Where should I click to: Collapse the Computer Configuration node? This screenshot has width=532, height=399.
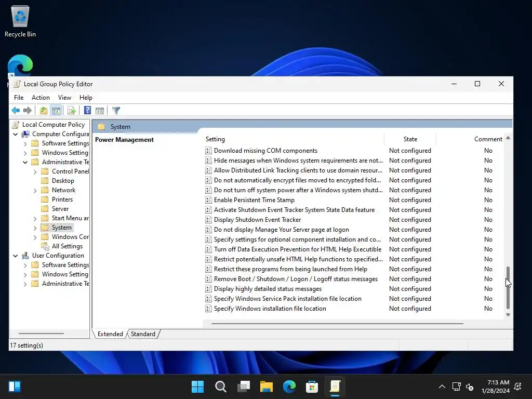15,135
